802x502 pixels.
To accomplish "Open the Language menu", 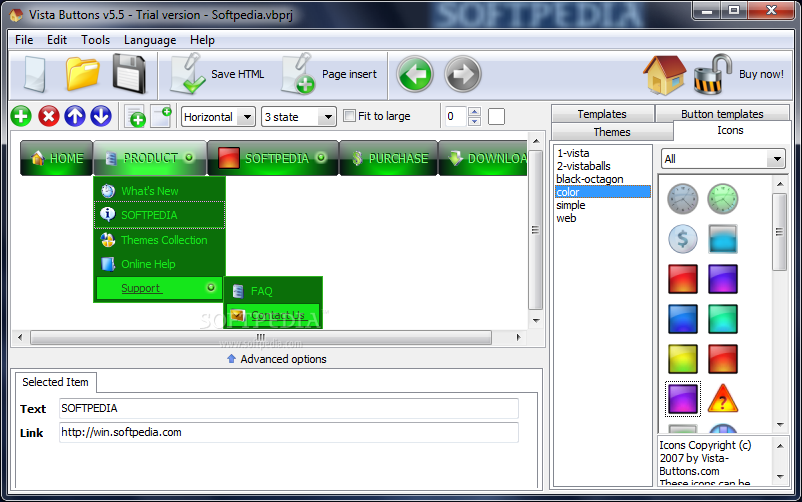I will 150,39.
